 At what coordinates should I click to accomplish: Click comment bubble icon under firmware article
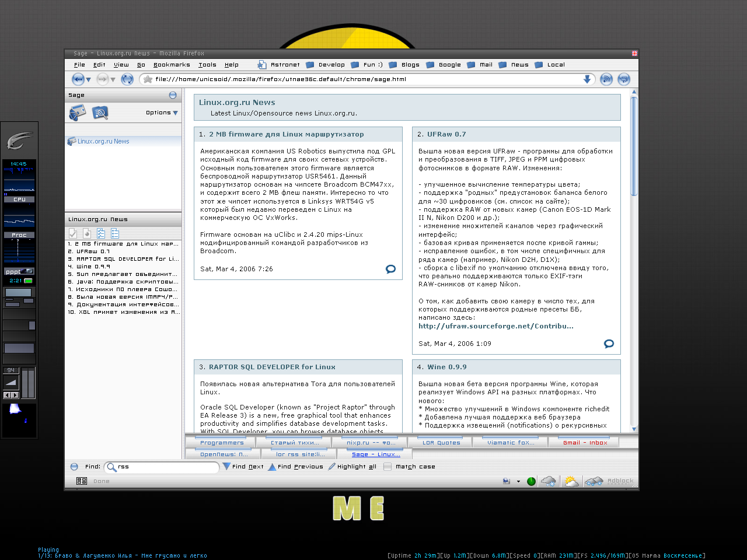(390, 269)
